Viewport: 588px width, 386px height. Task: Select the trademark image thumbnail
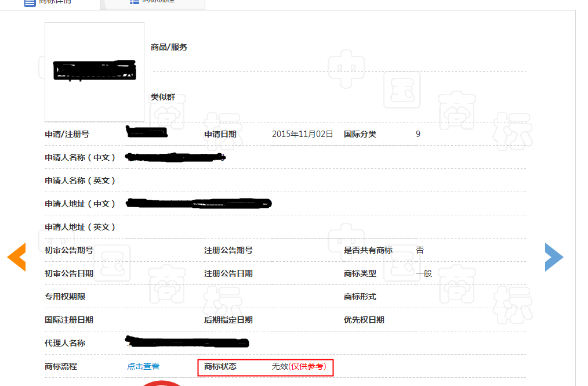94,71
